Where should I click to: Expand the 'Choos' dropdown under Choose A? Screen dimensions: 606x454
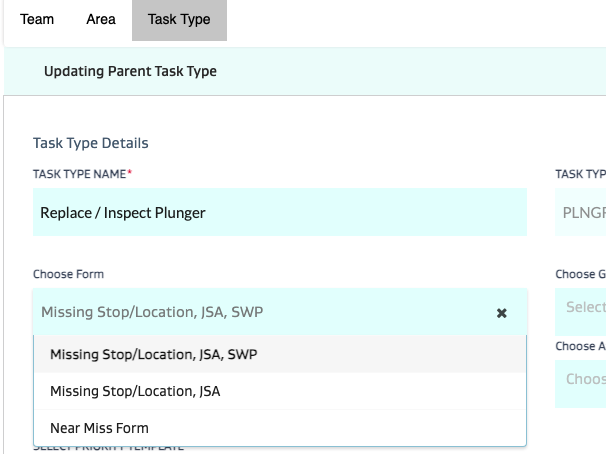pyautogui.click(x=581, y=380)
